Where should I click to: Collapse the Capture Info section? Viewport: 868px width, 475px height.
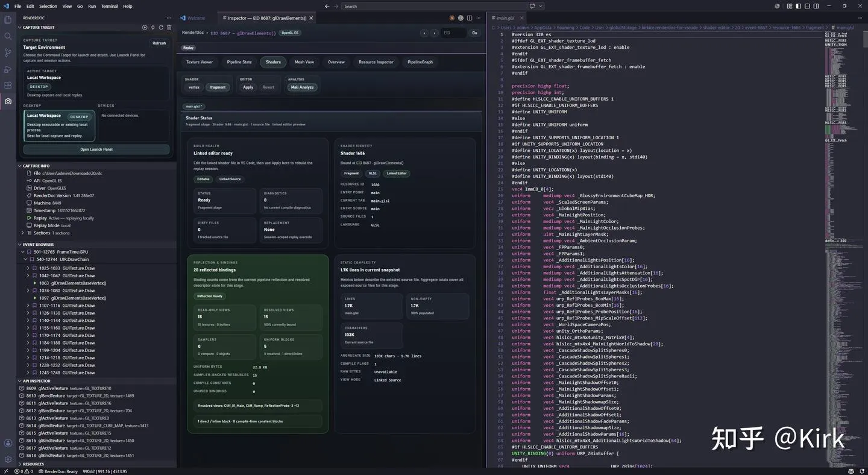(x=20, y=166)
